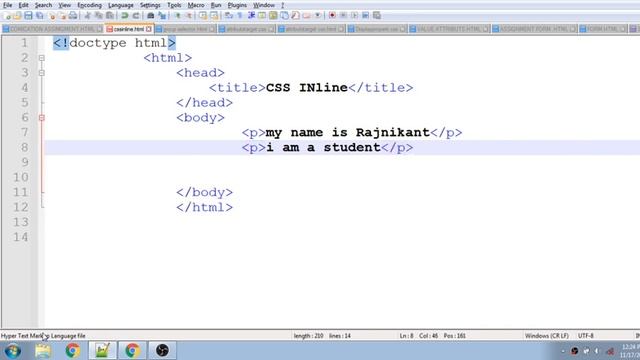This screenshot has height=360, width=640.
Task: Toggle show all characters icon
Action: (x=240, y=16)
